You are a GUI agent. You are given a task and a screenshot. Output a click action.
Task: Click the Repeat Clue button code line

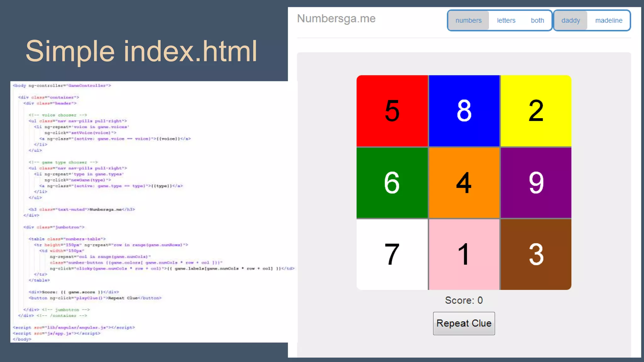pyautogui.click(x=95, y=298)
